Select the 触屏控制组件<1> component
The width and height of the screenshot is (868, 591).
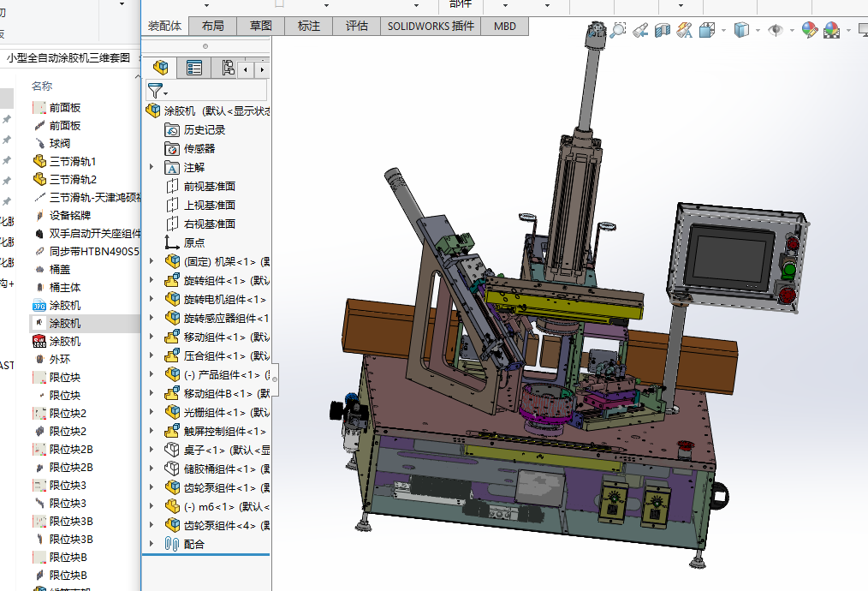[224, 431]
